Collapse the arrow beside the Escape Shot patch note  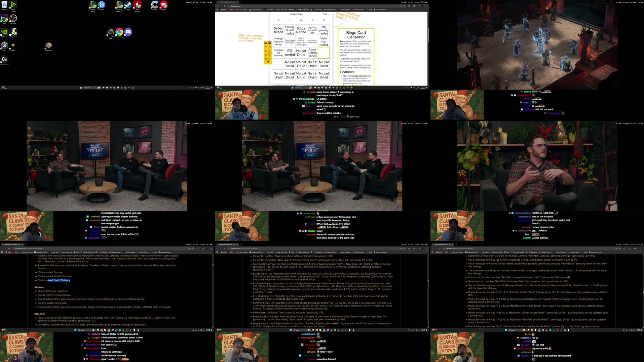click(x=251, y=274)
